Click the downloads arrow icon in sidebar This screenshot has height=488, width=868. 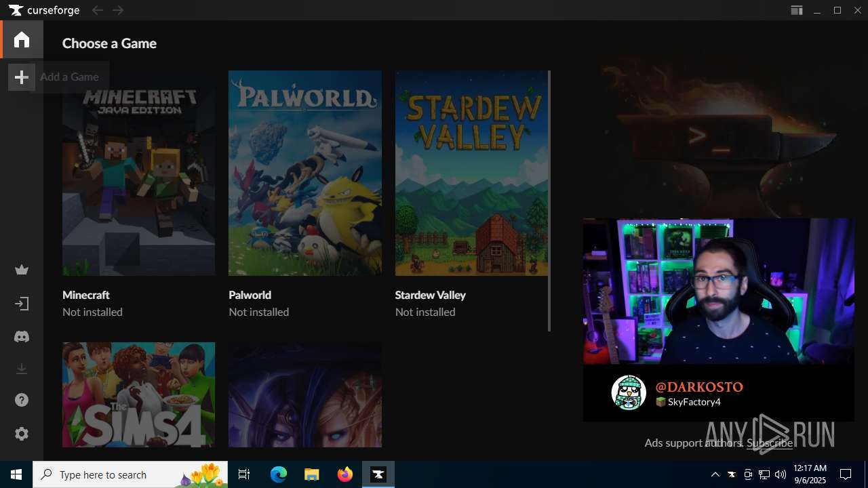tap(22, 369)
